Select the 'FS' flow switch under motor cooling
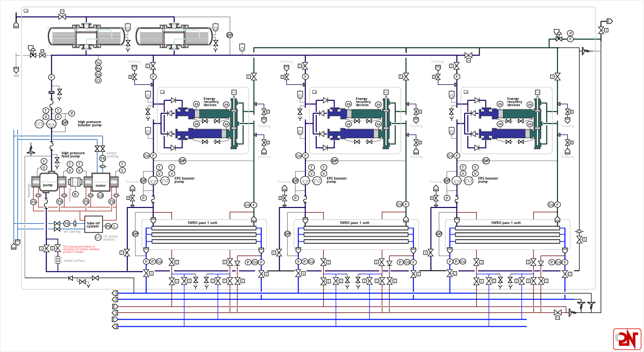This screenshot has width=644, height=352. 102,159
